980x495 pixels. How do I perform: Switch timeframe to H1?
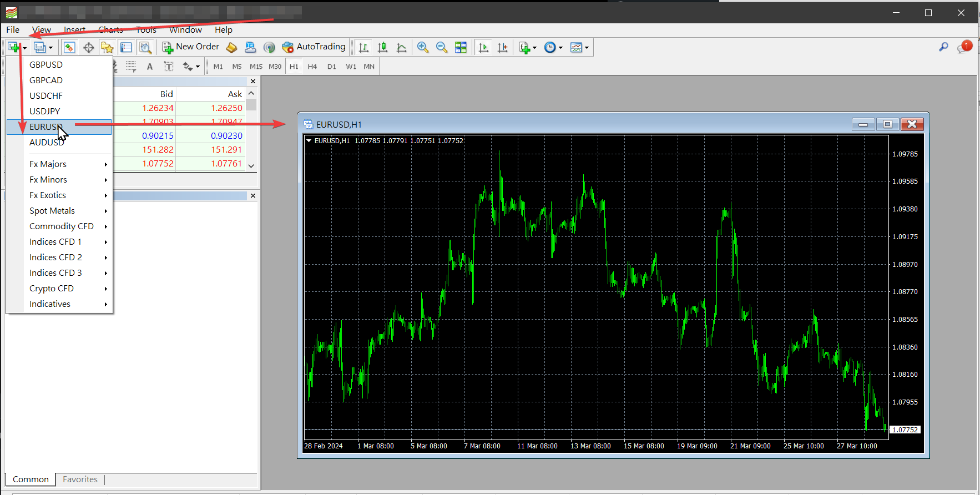pos(294,67)
